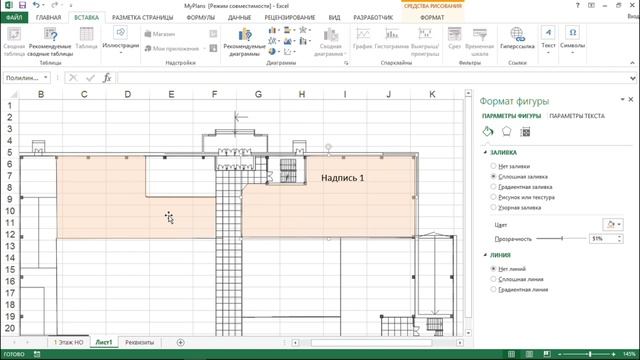Viewport: 640px width, 360px height.
Task: Open the File (Файл) tab
Action: (x=14, y=18)
